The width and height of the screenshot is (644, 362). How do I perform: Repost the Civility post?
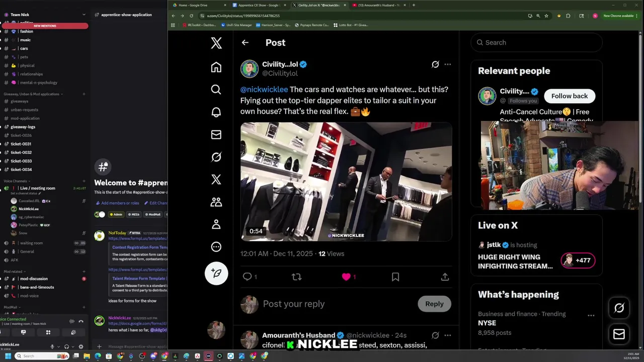tap(296, 277)
